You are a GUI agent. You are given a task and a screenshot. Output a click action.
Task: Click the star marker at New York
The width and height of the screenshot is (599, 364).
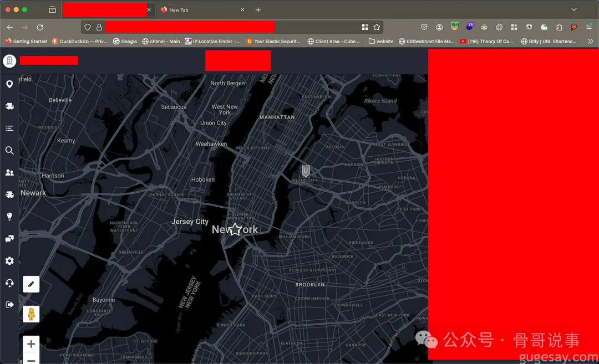[235, 229]
